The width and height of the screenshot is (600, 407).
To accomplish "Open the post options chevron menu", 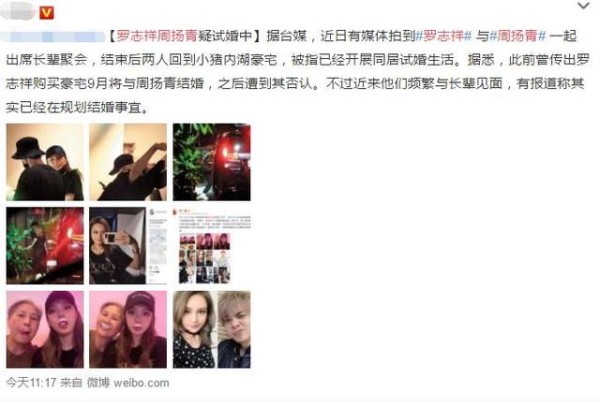I will 583,6.
